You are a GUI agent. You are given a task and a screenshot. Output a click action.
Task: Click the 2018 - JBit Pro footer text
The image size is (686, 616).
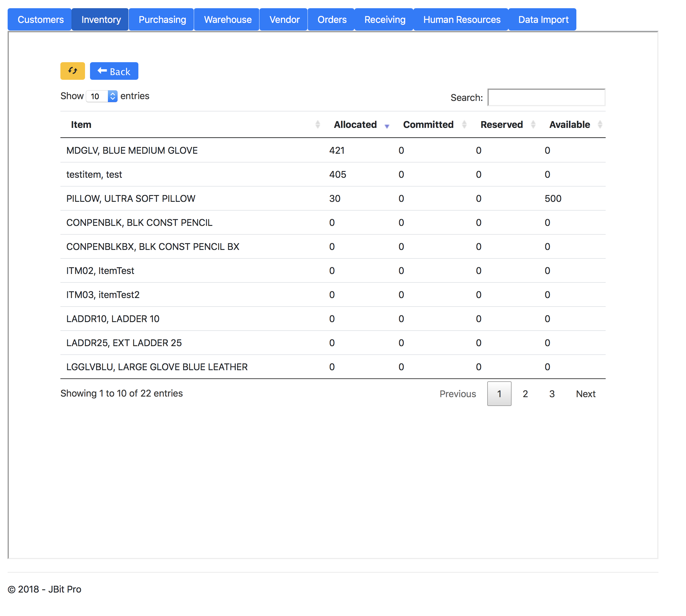(44, 589)
